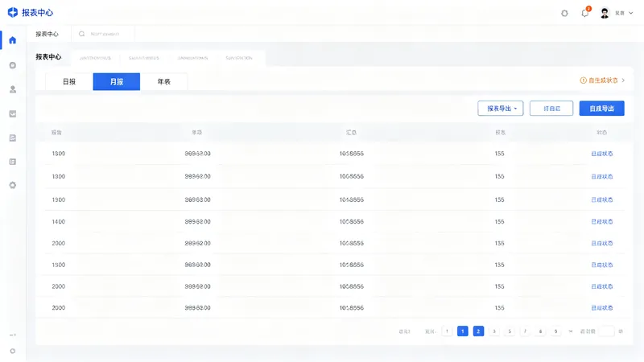Screen dimensions: 644x362
Task: Expand the user account dropdown chevron
Action: (x=631, y=13)
